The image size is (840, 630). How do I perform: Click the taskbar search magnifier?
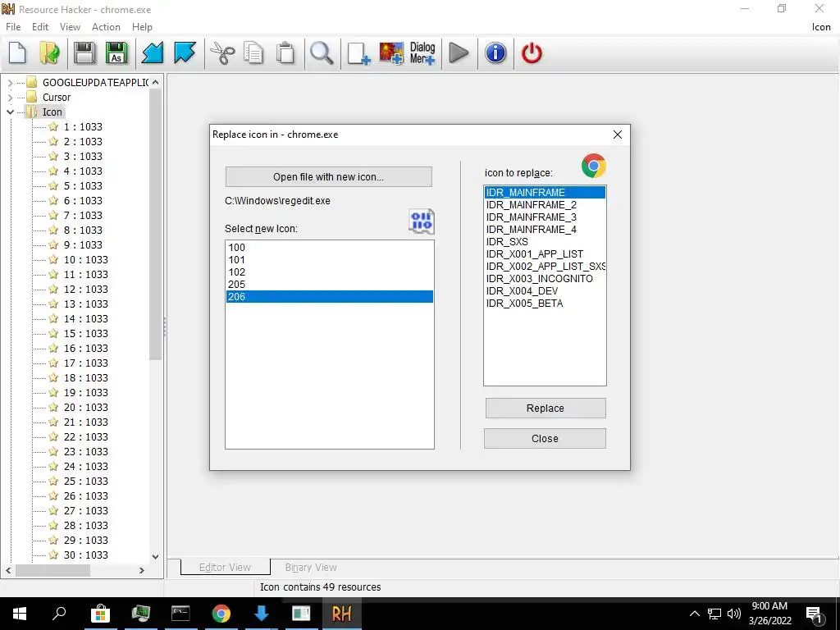[x=59, y=613]
